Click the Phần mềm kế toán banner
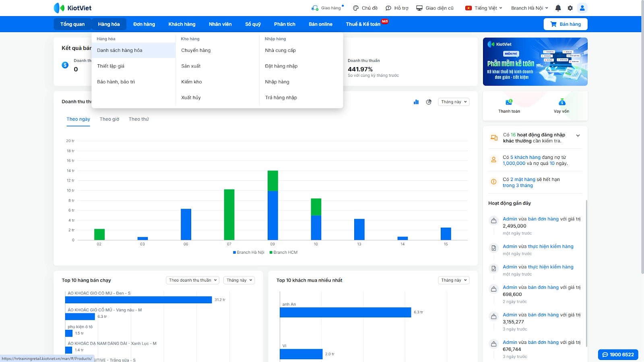This screenshot has width=644, height=362. (x=535, y=62)
